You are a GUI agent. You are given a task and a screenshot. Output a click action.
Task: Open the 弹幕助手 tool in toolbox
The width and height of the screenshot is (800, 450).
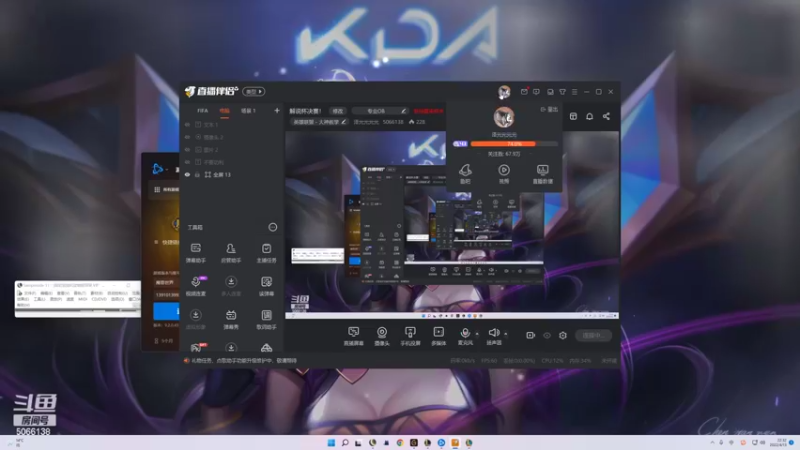coord(195,253)
